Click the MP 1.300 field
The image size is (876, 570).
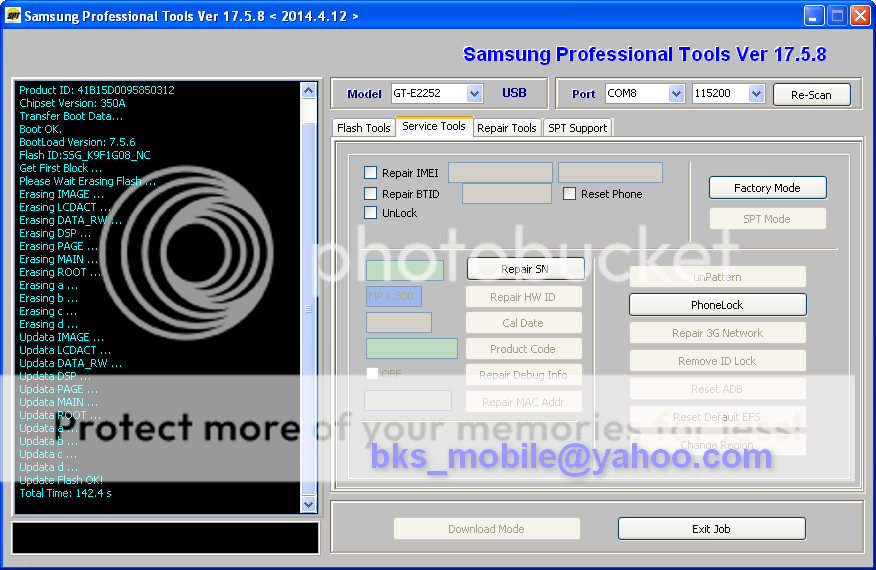coord(394,296)
